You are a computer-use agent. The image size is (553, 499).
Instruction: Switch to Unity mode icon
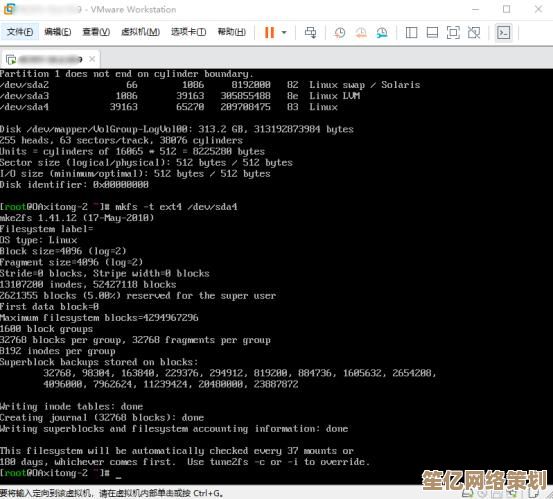474,32
